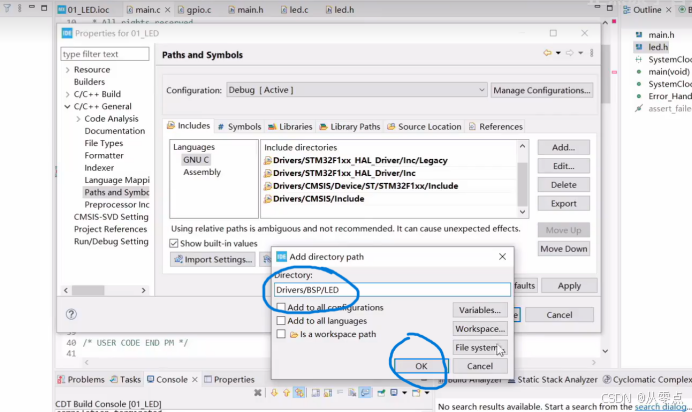This screenshot has width=692, height=412.
Task: Open the three-dot menu in Paths and Symbols header
Action: coord(591,53)
